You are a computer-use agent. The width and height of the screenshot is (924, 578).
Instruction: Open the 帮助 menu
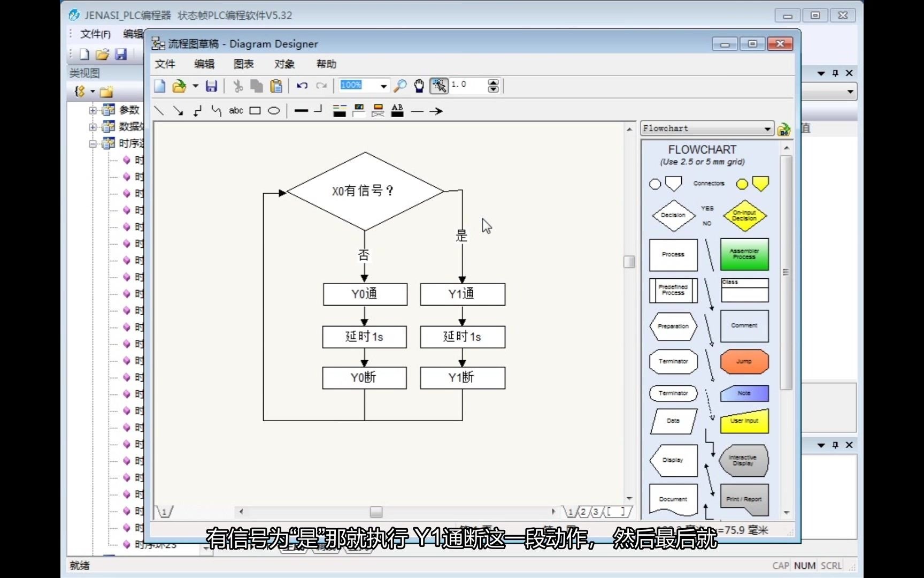pos(326,64)
